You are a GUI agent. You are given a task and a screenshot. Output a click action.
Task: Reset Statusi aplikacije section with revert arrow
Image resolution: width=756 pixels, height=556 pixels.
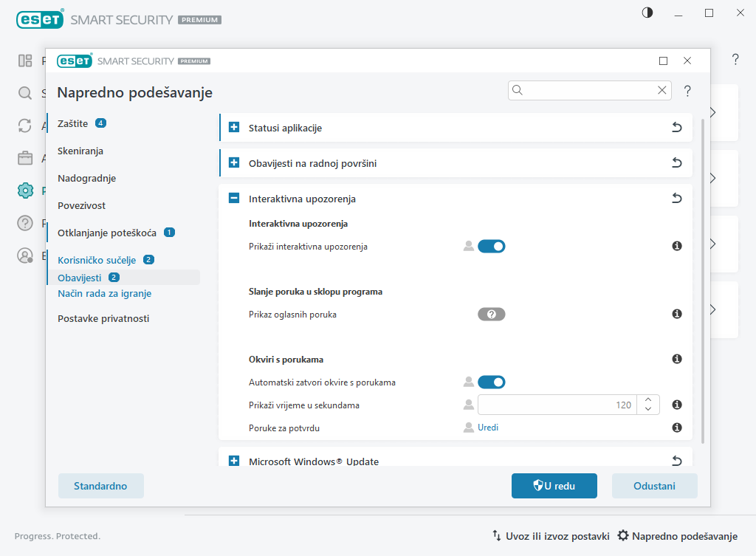(676, 128)
